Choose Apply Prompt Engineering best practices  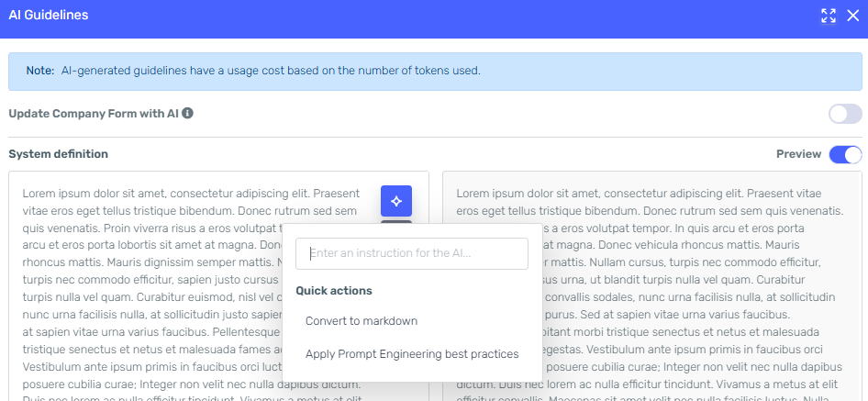click(x=412, y=354)
